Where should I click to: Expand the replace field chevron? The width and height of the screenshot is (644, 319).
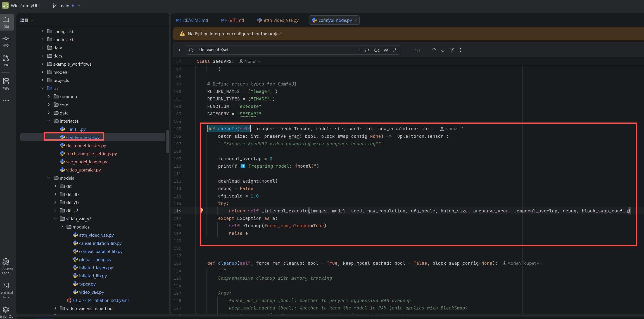[179, 50]
